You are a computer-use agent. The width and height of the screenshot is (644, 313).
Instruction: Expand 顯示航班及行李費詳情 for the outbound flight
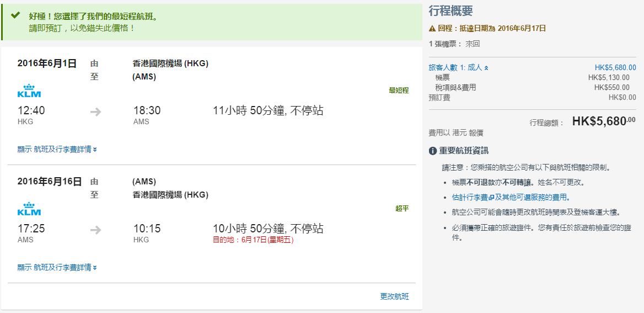click(x=57, y=150)
